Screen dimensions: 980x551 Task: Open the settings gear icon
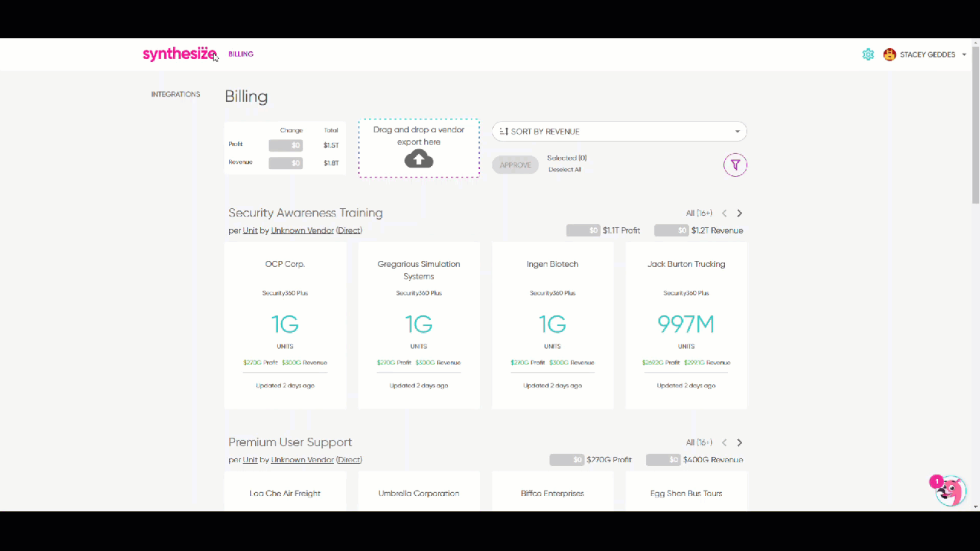click(x=867, y=54)
